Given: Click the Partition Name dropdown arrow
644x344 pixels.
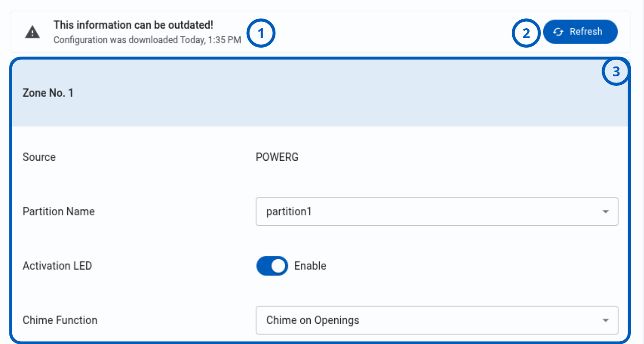Looking at the screenshot, I should pyautogui.click(x=605, y=212).
